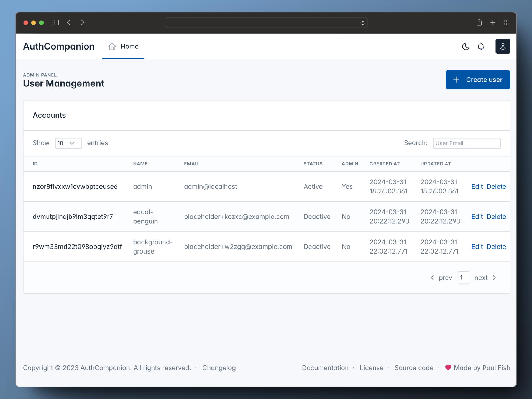The width and height of the screenshot is (532, 399).
Task: Click the browser sidebar toggle icon
Action: pos(55,22)
